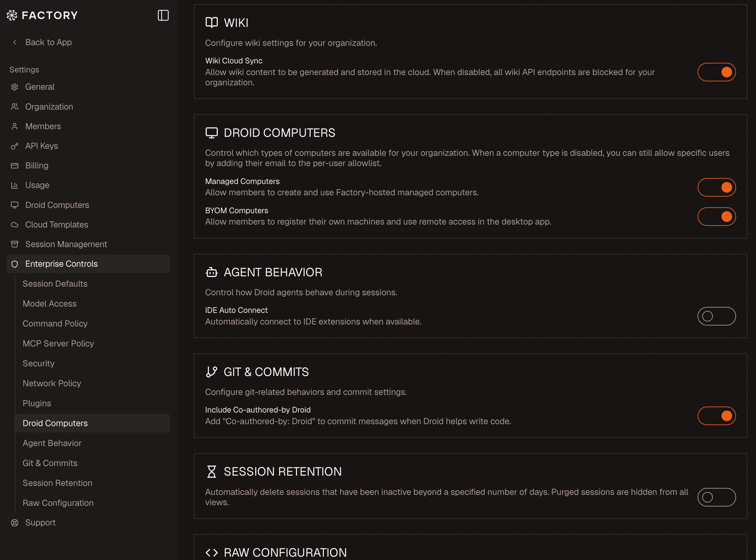Viewport: 756px width, 560px height.
Task: Click the Cloud Templates cloud icon
Action: pos(15,225)
